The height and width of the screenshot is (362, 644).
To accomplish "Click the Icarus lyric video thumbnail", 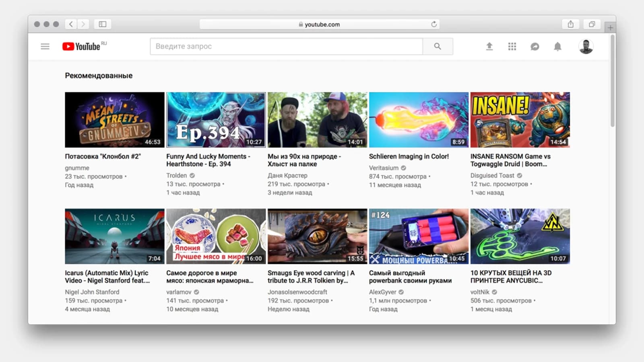I will [115, 236].
